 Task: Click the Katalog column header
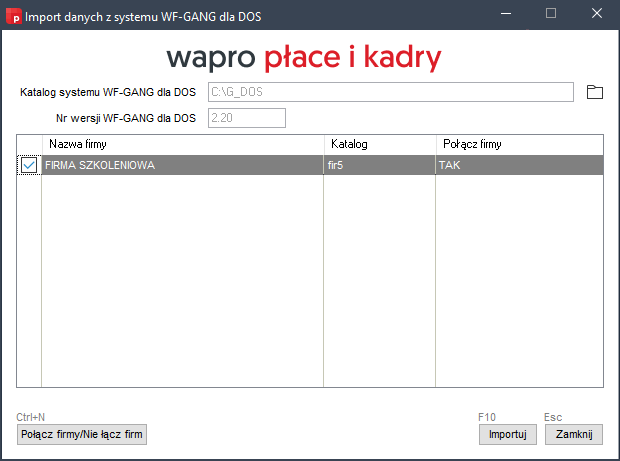point(380,144)
